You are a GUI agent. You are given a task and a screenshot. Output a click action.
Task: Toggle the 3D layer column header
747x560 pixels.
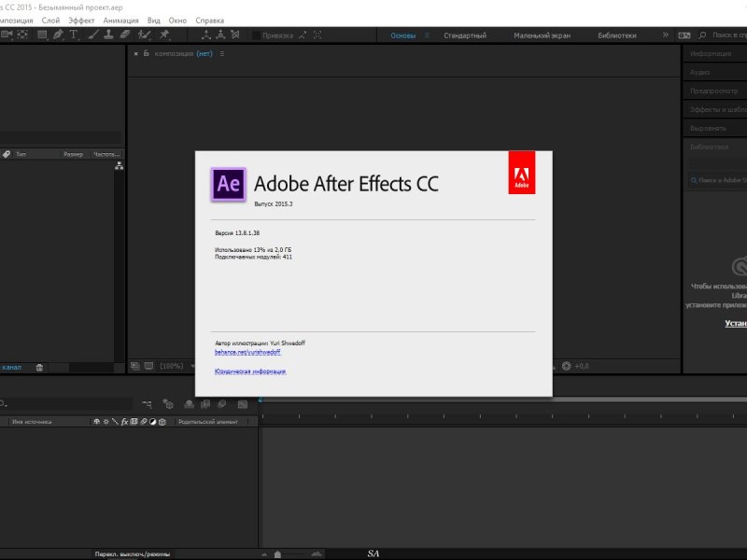(x=162, y=422)
